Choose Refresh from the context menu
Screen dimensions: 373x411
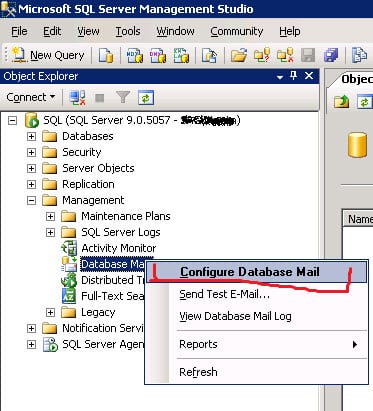click(256, 372)
